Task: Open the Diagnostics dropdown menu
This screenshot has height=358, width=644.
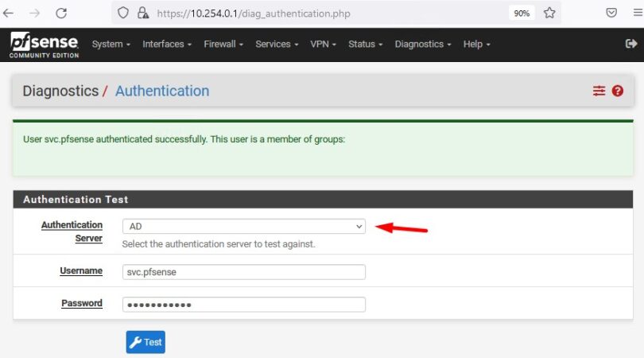Action: (x=423, y=45)
